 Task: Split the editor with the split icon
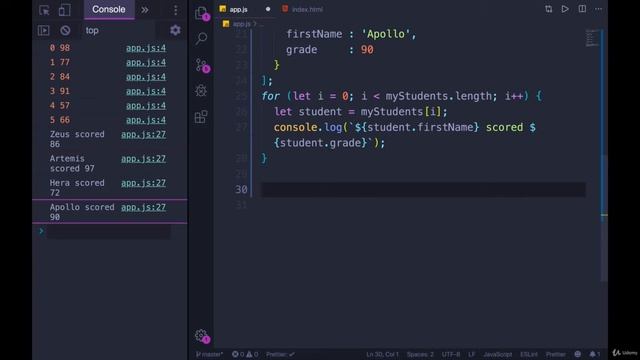click(582, 9)
